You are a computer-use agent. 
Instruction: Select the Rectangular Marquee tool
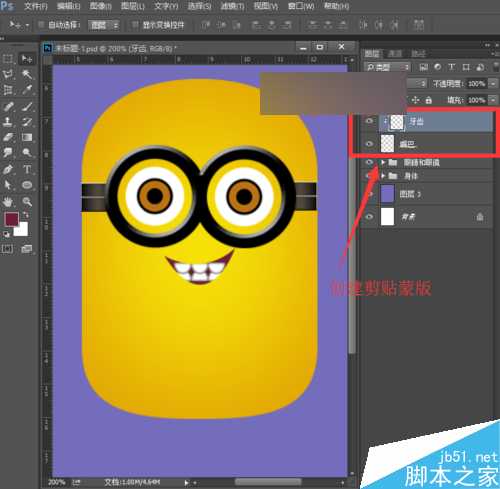(x=7, y=59)
